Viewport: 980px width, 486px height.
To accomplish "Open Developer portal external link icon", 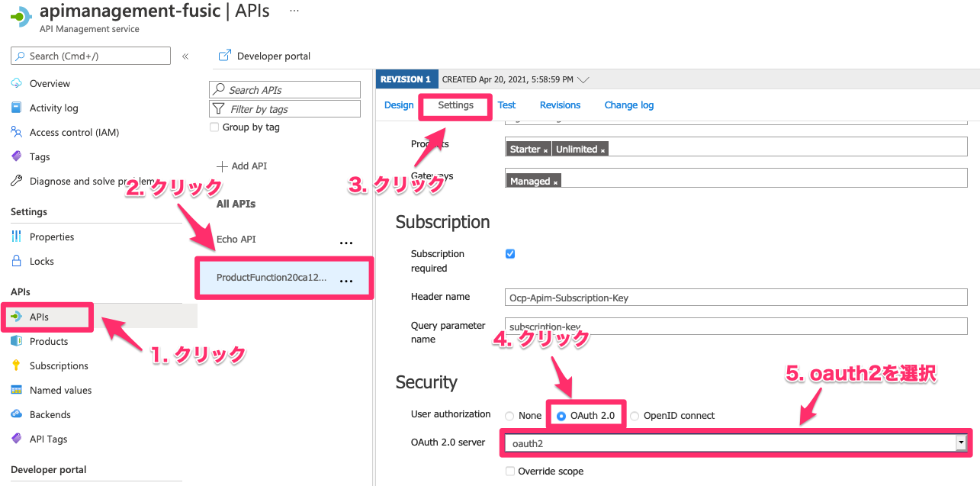I will pyautogui.click(x=225, y=56).
